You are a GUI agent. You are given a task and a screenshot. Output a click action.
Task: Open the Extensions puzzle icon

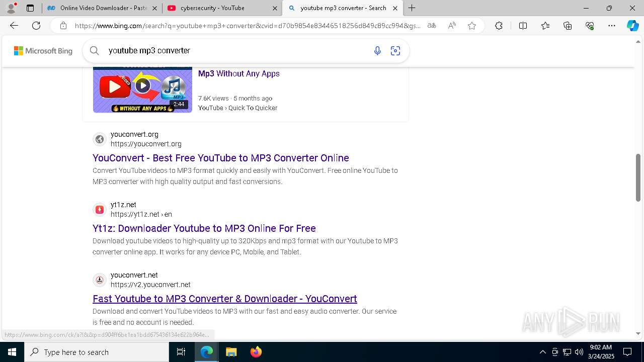499,26
